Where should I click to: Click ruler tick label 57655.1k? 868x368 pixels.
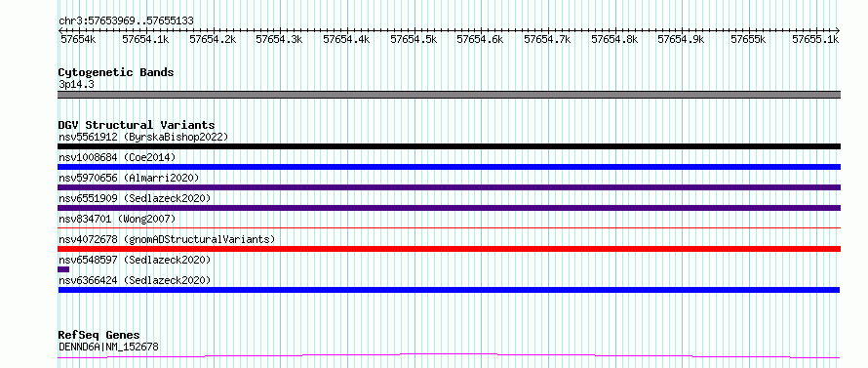click(815, 39)
